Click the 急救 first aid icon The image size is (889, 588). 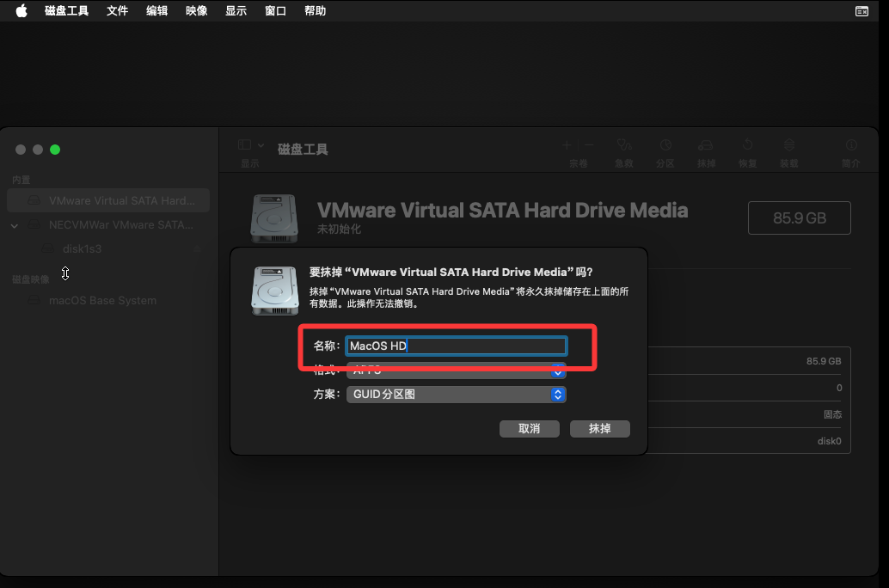pos(623,145)
